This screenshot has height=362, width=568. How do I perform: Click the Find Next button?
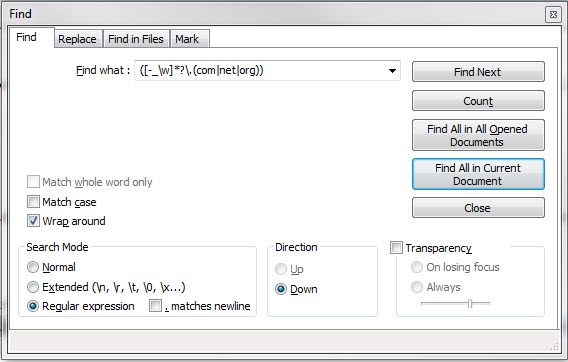[x=478, y=72]
